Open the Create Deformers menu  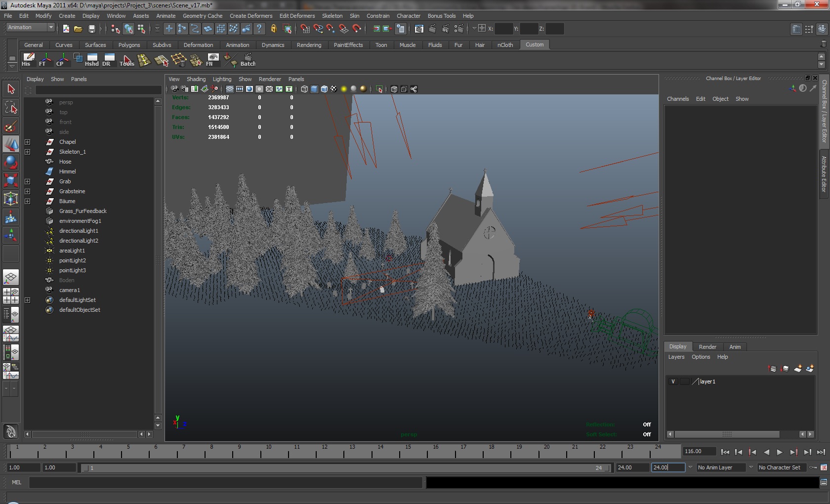click(251, 16)
